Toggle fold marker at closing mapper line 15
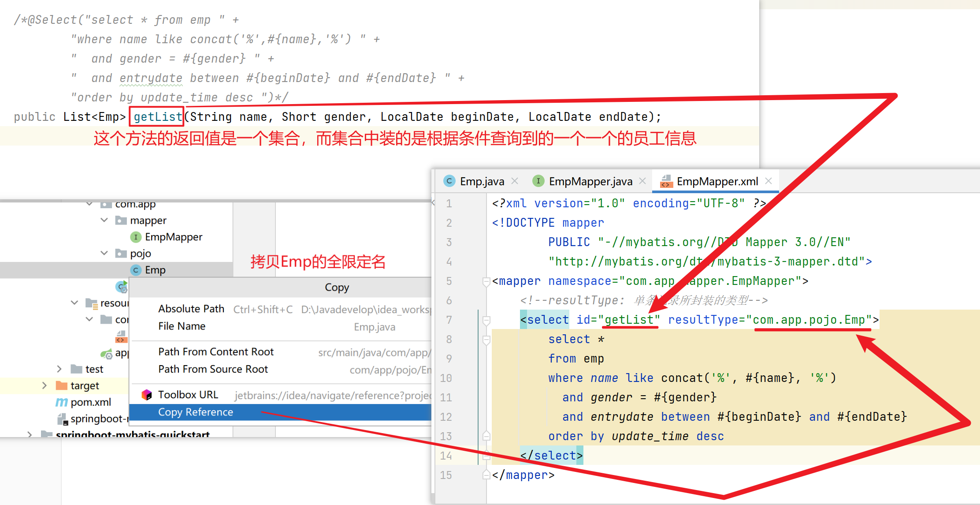The image size is (980, 505). coord(486,475)
